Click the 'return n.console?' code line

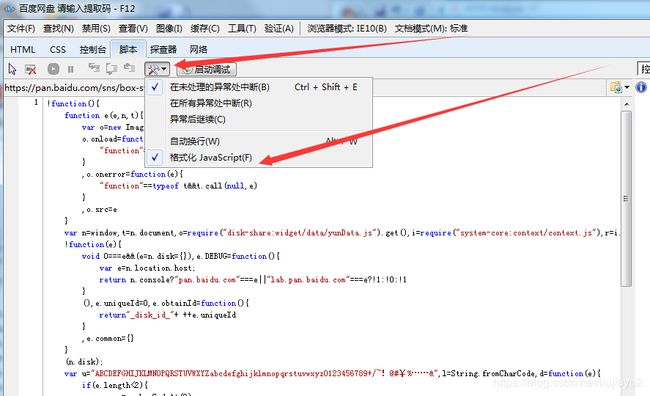[x=253, y=280]
